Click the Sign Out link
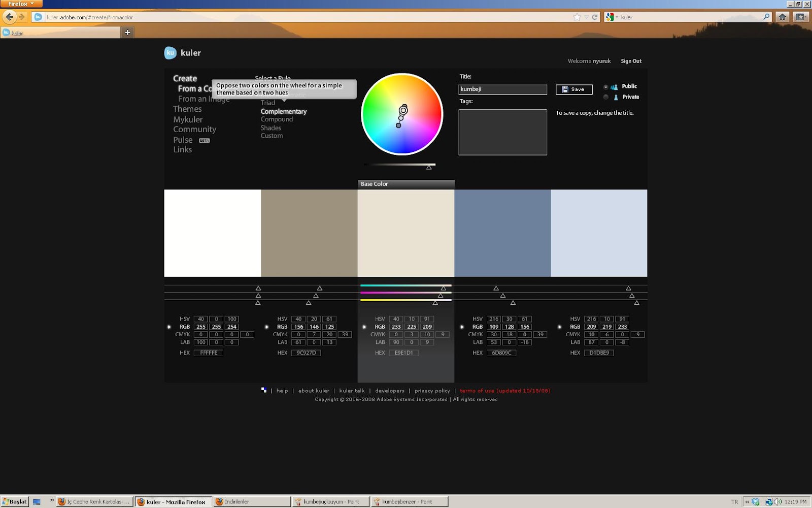The width and height of the screenshot is (812, 508). (631, 61)
